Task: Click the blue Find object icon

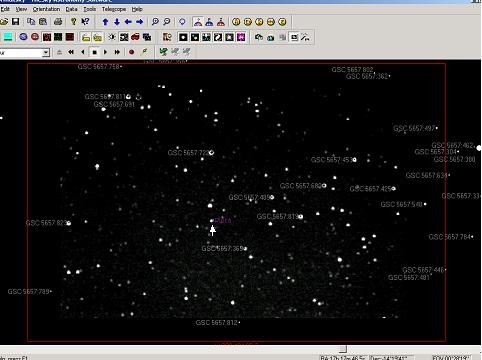Action: (182, 22)
